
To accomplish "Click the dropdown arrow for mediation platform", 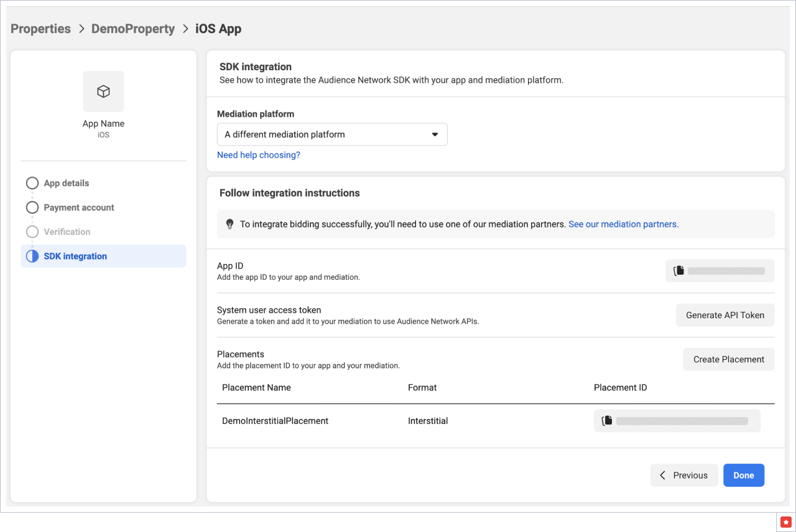I will click(x=435, y=134).
